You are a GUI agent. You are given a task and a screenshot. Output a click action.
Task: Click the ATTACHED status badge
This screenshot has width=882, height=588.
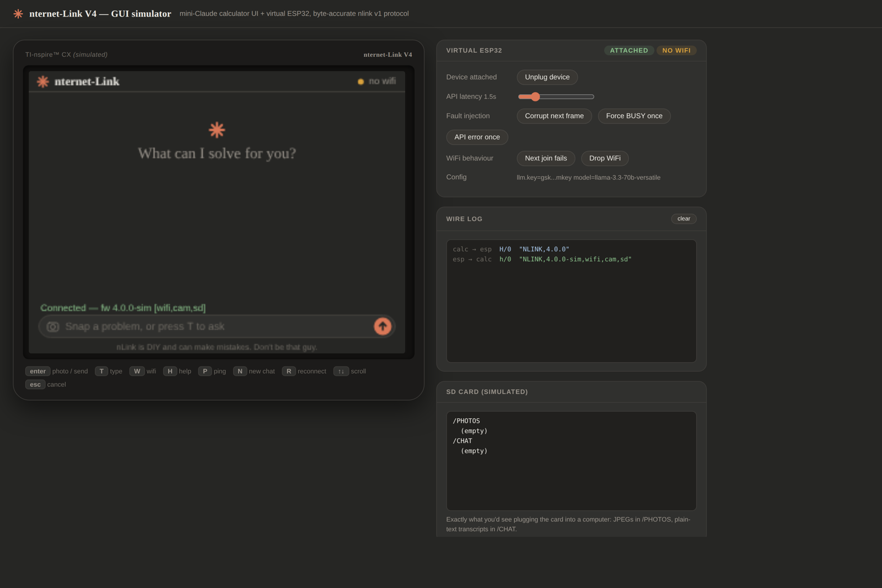point(629,50)
